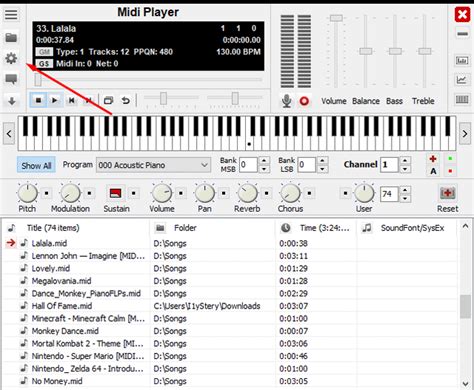This screenshot has height=390, width=474.
Task: Open the hamburger main menu
Action: tap(11, 14)
